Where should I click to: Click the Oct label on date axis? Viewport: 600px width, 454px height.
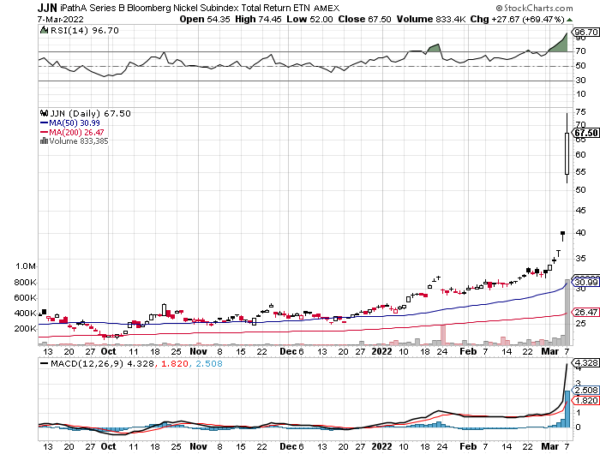tap(107, 351)
